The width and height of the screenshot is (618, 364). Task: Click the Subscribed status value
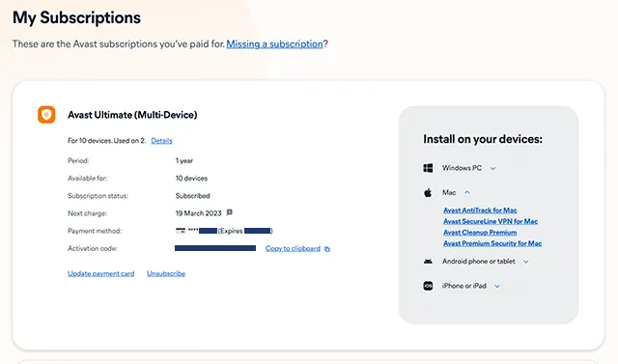(x=193, y=196)
